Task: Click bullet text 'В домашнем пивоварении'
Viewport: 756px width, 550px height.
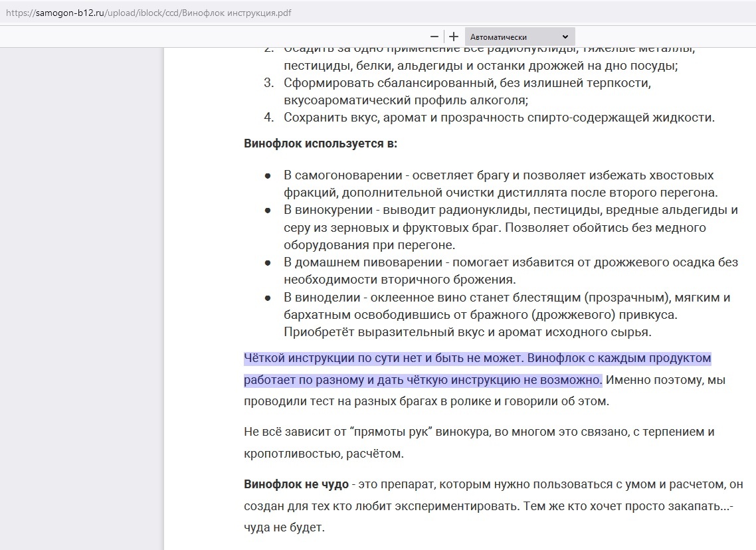Action: click(363, 262)
